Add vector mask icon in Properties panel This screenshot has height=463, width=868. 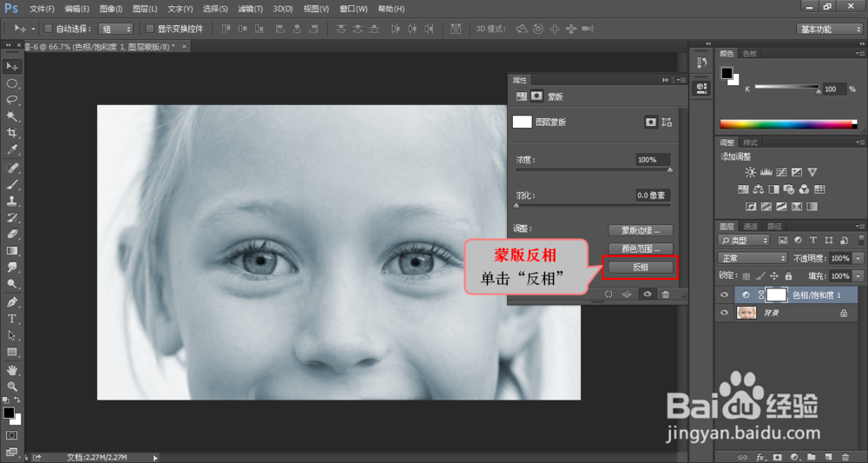pyautogui.click(x=667, y=122)
